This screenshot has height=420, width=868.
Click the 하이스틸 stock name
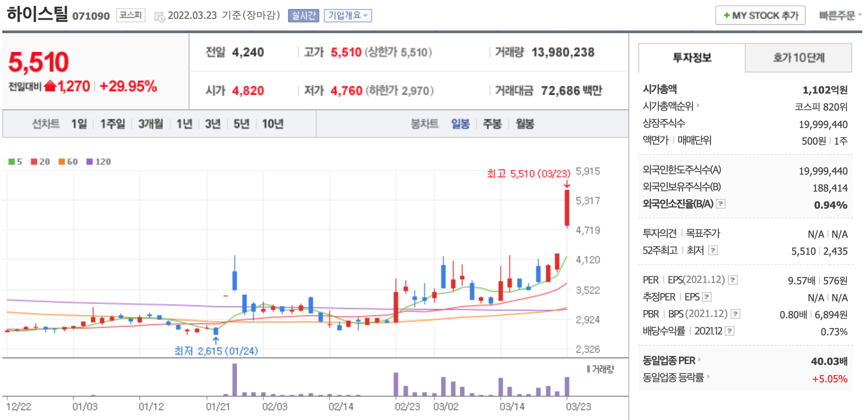tap(37, 14)
